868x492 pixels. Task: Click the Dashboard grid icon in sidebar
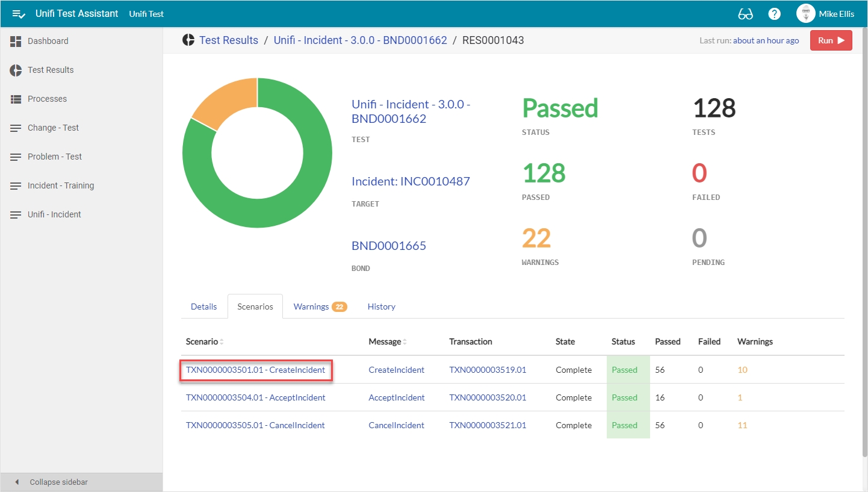[x=16, y=41]
